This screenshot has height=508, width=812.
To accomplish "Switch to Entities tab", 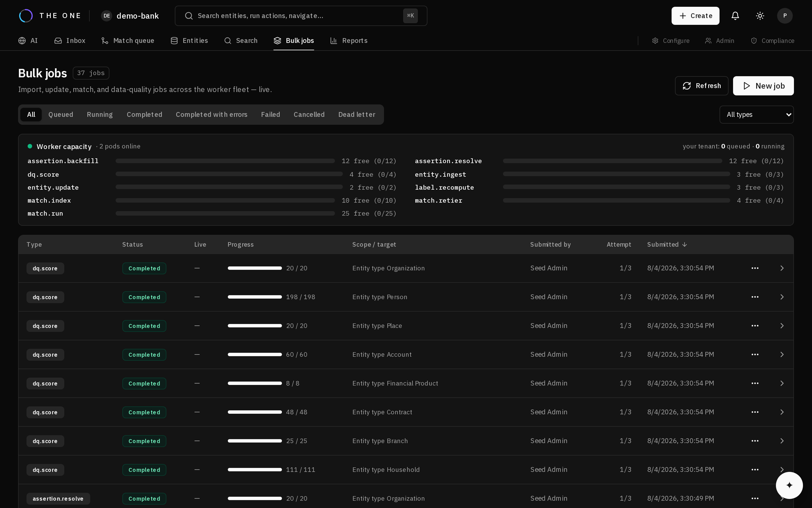I will pos(189,41).
